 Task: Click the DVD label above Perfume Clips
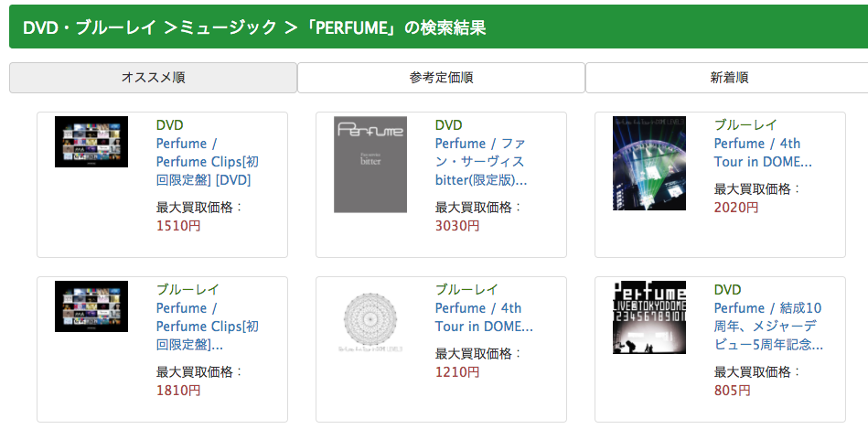click(169, 125)
